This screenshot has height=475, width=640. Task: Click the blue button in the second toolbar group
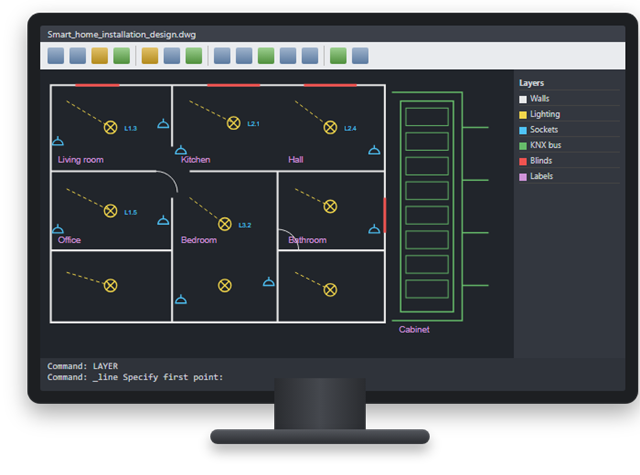click(172, 56)
